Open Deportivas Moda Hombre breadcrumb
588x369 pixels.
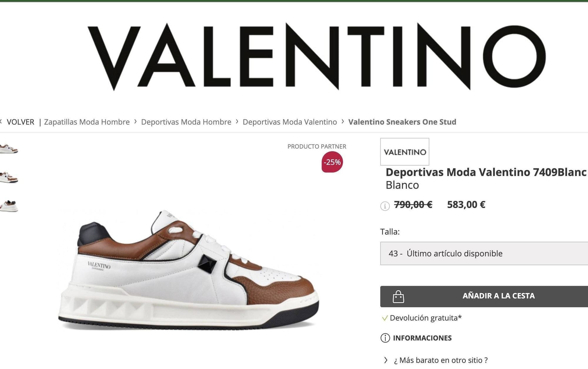tap(186, 122)
